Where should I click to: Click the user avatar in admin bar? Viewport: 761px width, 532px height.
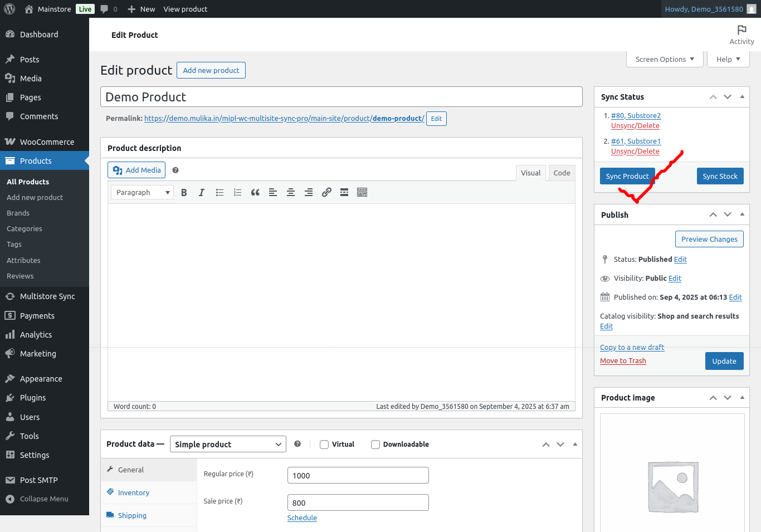coord(752,9)
